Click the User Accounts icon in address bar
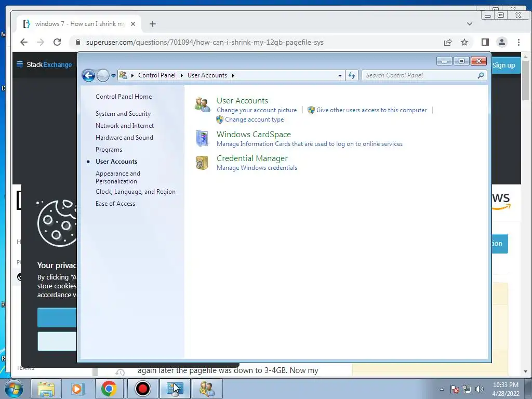 click(x=123, y=75)
